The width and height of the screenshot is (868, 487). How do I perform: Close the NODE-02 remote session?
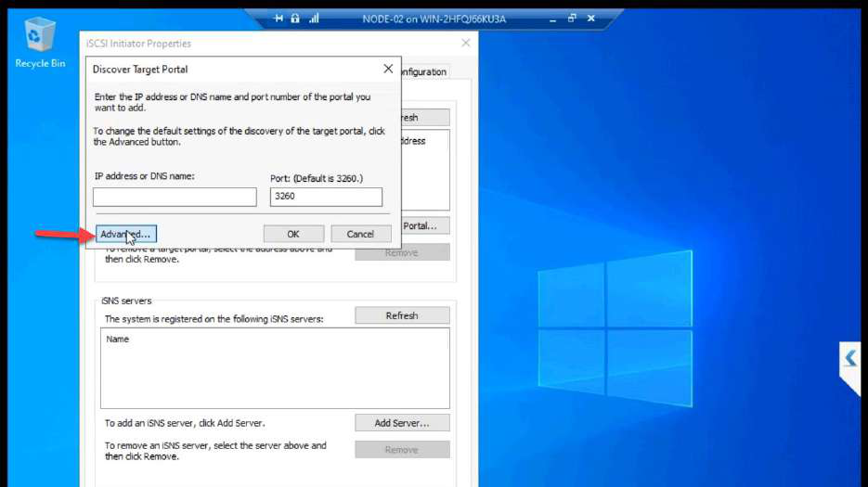591,19
